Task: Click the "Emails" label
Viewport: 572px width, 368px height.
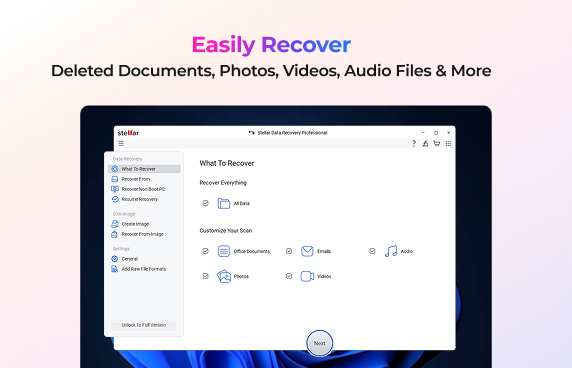Action: click(324, 251)
